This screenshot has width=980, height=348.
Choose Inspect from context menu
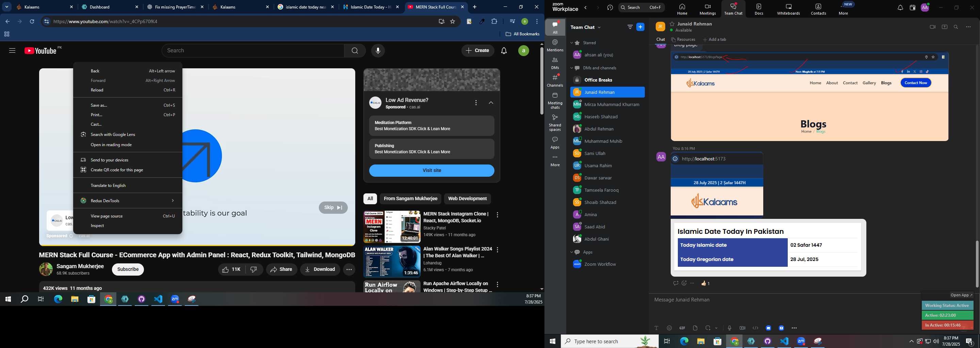coord(128,226)
